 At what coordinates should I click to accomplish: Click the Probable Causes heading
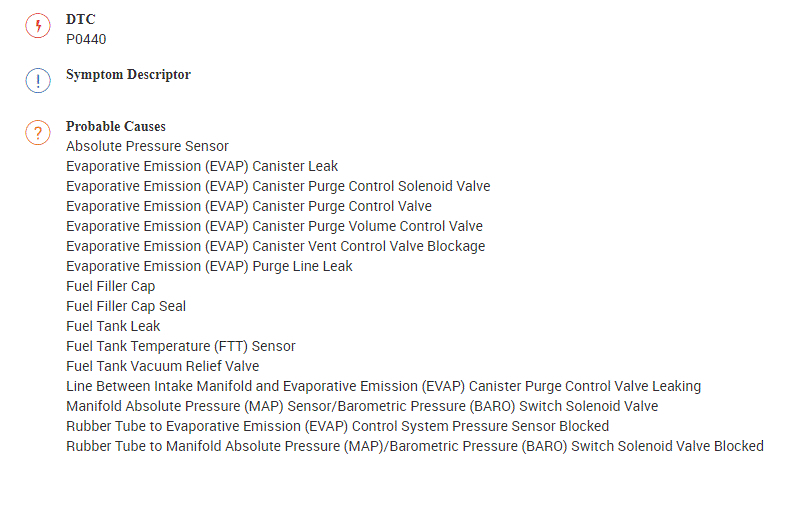116,126
